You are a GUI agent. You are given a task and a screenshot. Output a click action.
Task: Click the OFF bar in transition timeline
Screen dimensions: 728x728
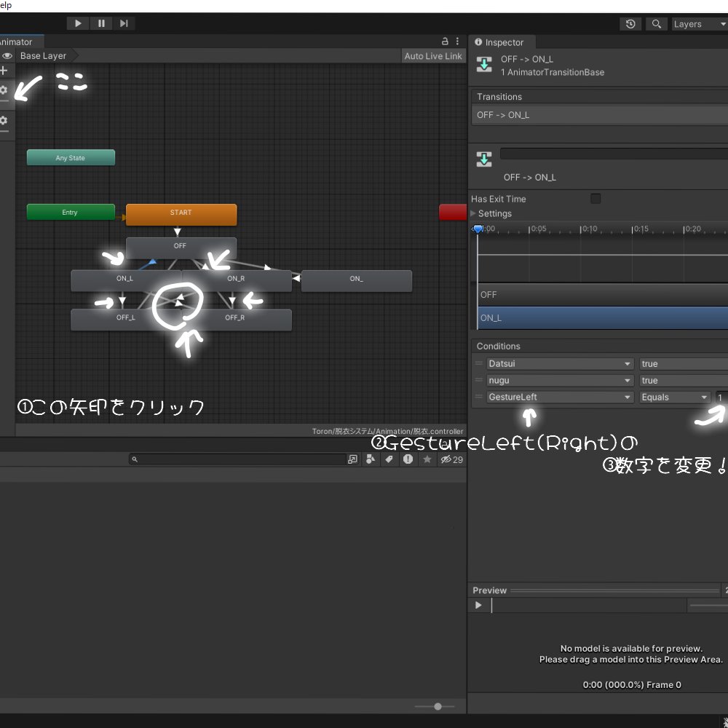click(x=603, y=295)
